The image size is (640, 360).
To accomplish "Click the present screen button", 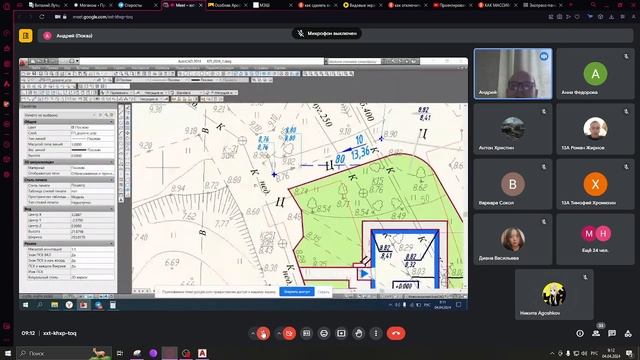I will pos(341,333).
